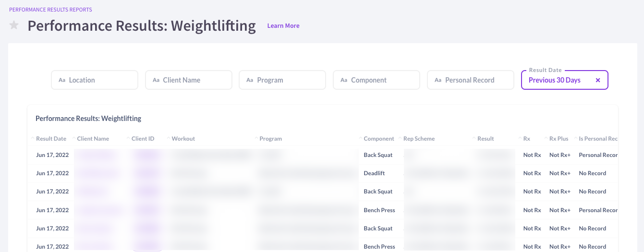
Task: Favorite this report with the star icon
Action: [14, 25]
